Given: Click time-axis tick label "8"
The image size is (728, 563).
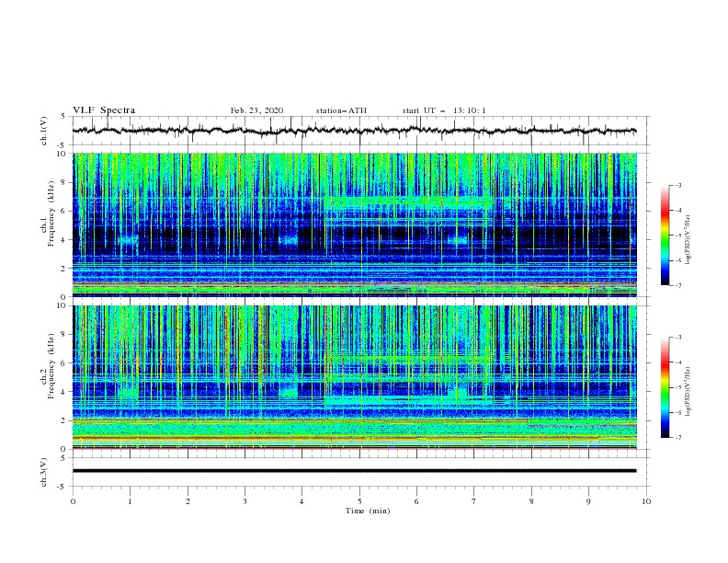Looking at the screenshot, I should [531, 501].
